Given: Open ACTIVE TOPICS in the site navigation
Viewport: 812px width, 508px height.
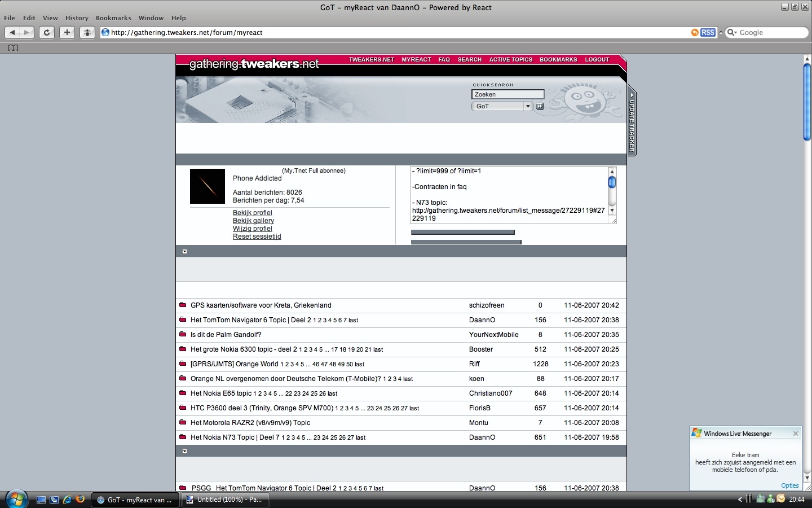Looking at the screenshot, I should pyautogui.click(x=511, y=59).
